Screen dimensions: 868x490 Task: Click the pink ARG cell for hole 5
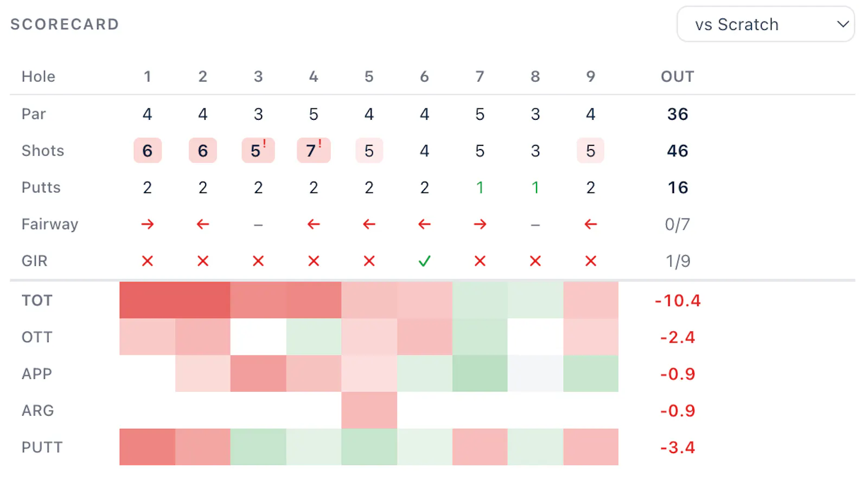point(369,410)
